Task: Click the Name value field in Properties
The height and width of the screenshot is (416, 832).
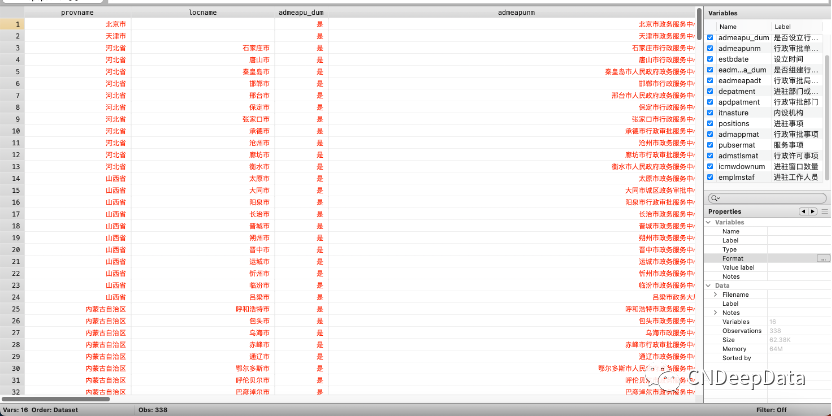Action: click(x=799, y=231)
